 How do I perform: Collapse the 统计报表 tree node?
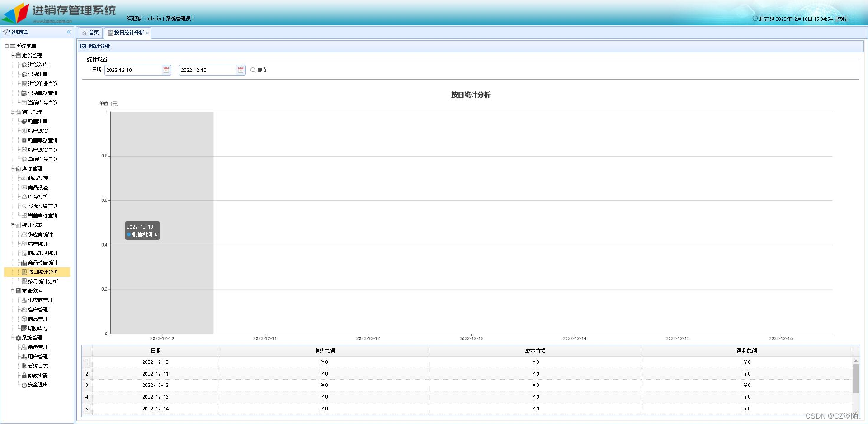(x=13, y=225)
